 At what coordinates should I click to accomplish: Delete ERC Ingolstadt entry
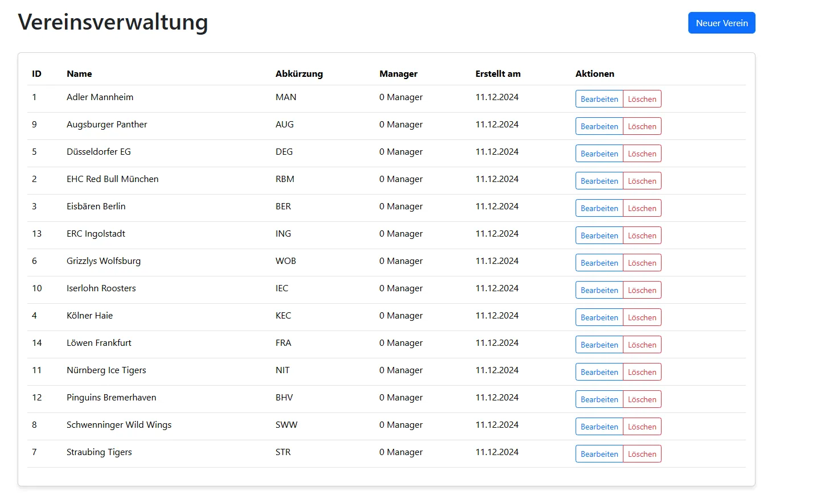point(642,236)
